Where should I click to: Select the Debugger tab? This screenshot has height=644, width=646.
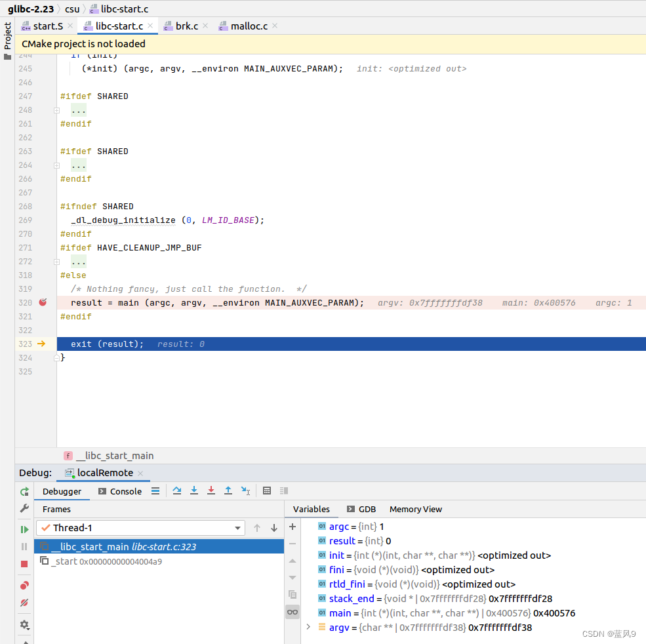[62, 491]
